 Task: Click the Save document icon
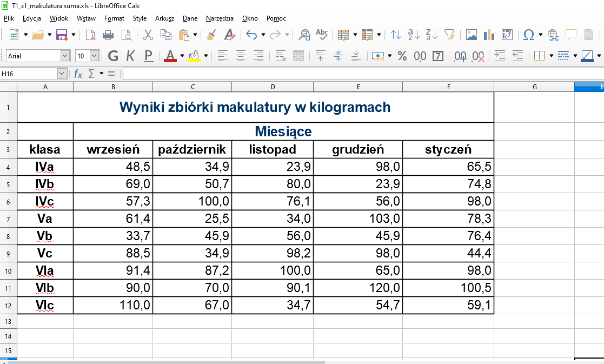(62, 35)
